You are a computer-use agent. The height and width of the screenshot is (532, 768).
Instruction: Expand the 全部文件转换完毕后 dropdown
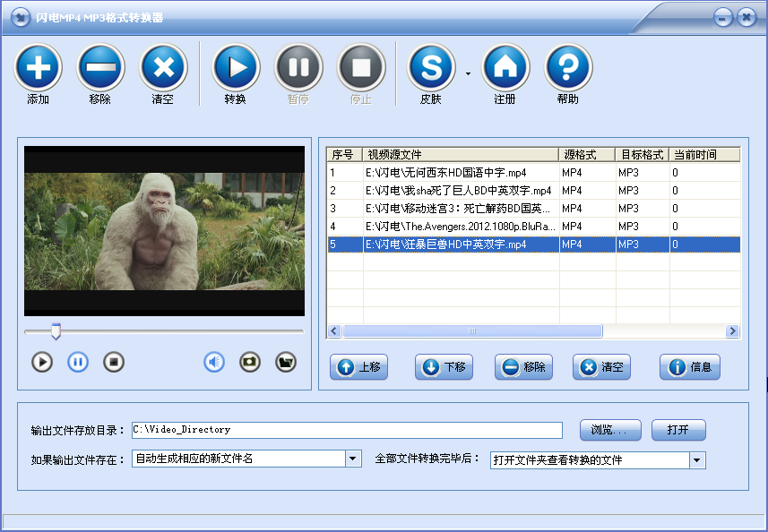(697, 460)
